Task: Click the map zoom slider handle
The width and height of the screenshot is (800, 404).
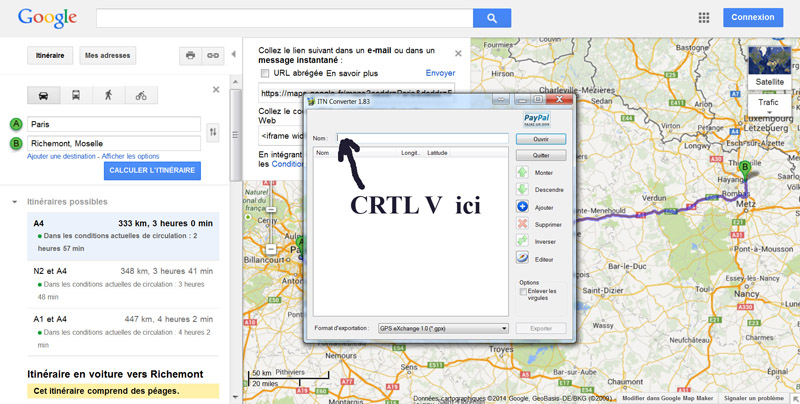Action: coord(271,210)
